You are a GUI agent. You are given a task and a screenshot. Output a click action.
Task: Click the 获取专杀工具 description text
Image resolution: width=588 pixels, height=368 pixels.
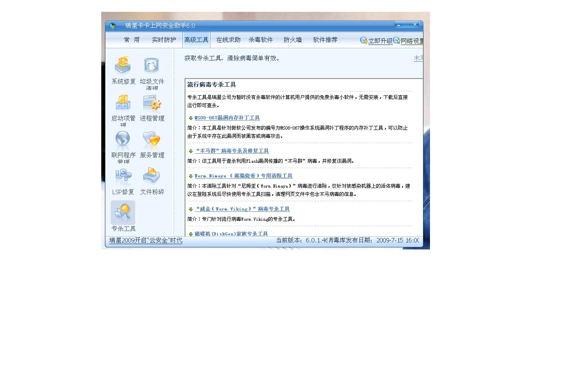point(233,58)
